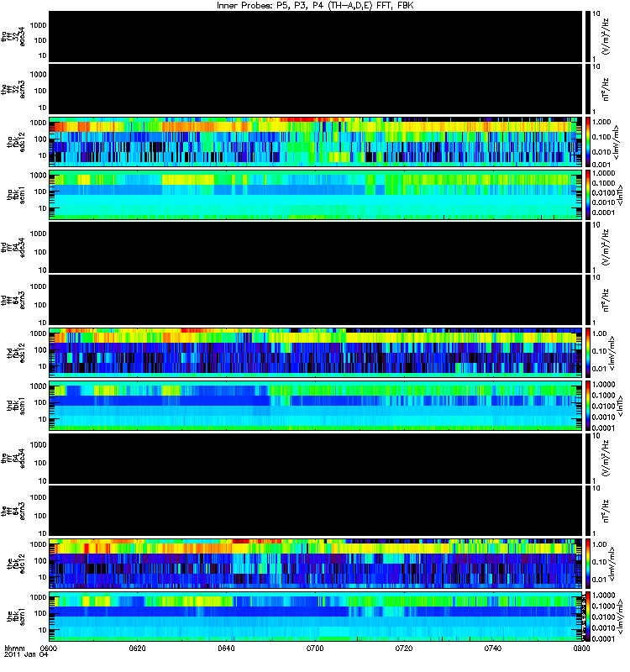The height and width of the screenshot is (672, 630).
Task: Select the the fff 64 edc34 panel label
Action: tap(13, 459)
